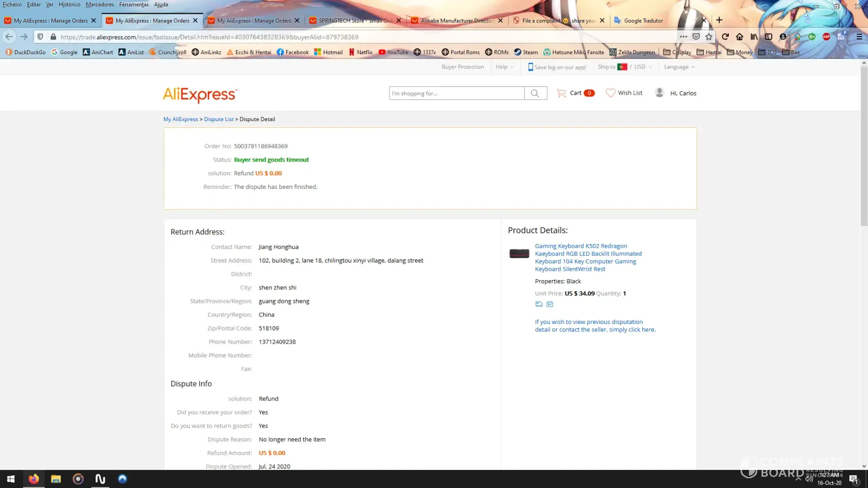Click the Firefox reload page icon
The height and width of the screenshot is (488, 868).
coord(725,37)
